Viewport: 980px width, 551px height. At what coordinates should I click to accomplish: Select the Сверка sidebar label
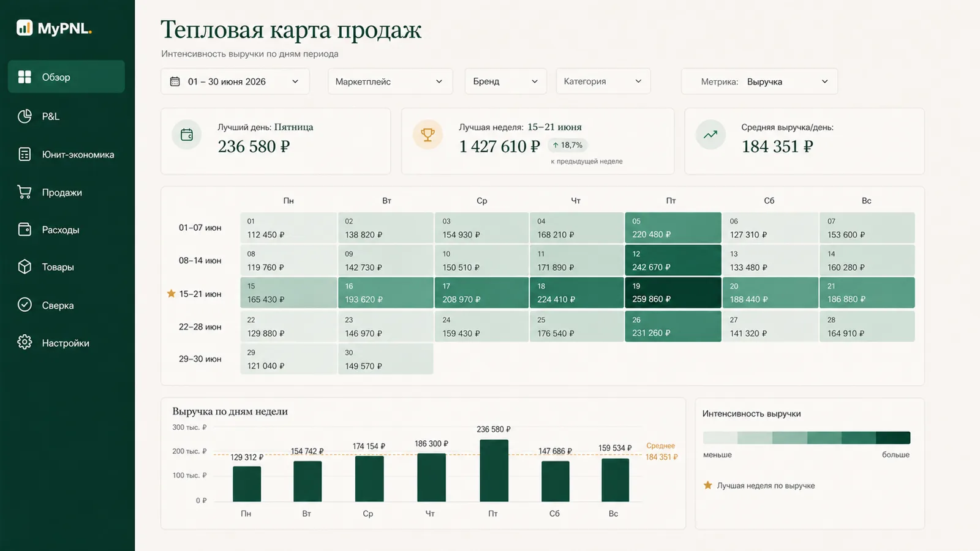tap(58, 305)
